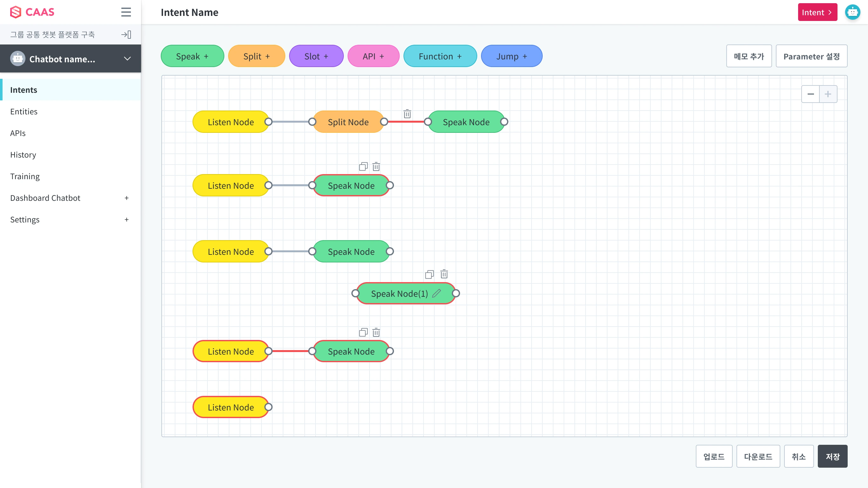Expand the Dashboard Chatbot submenu

[x=127, y=198]
